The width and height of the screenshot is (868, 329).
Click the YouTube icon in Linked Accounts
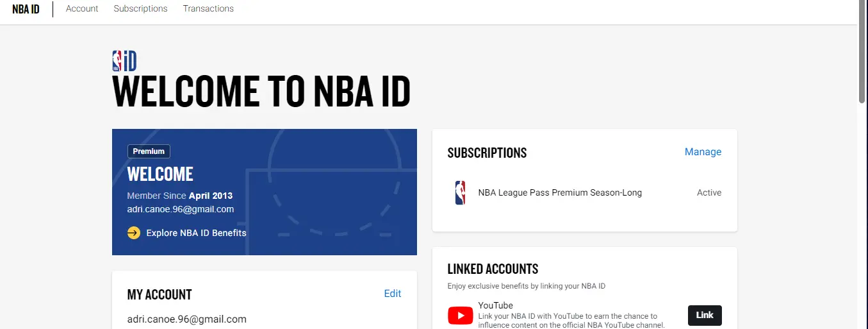pos(460,316)
